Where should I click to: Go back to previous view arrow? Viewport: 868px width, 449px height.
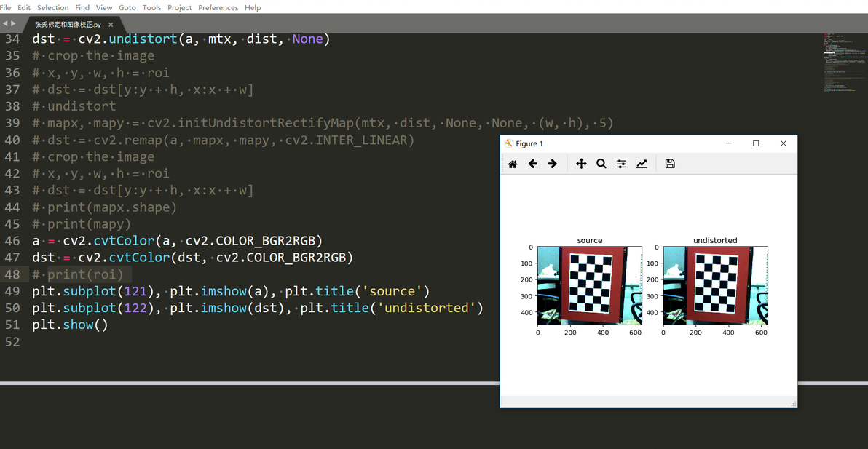pyautogui.click(x=532, y=164)
